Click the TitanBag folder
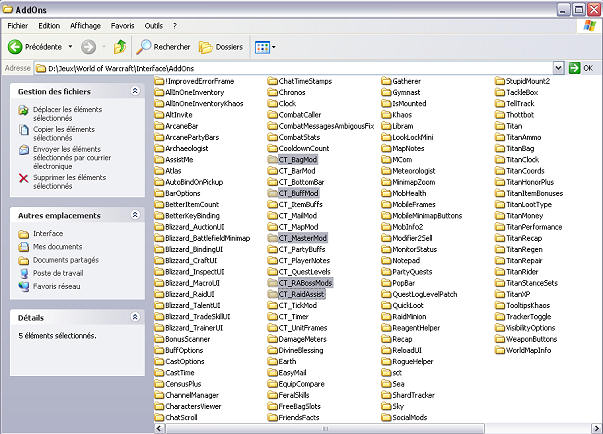This screenshot has width=603, height=434. tap(520, 148)
